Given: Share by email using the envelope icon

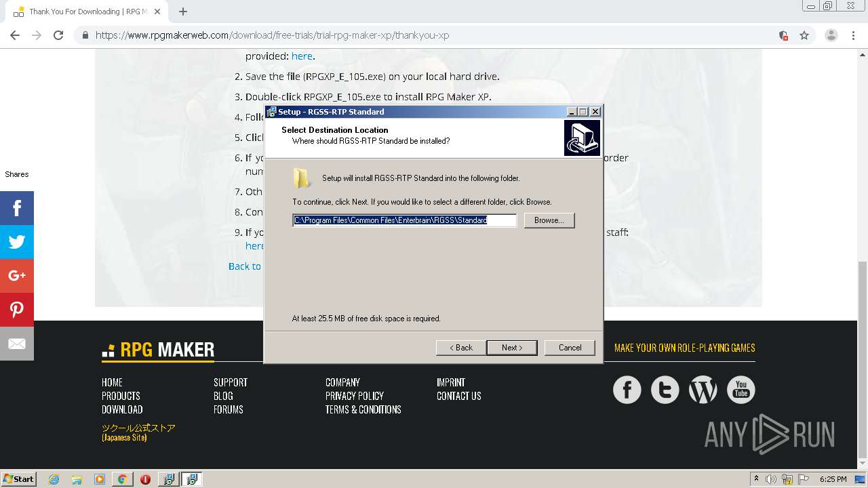Looking at the screenshot, I should pos(17,344).
